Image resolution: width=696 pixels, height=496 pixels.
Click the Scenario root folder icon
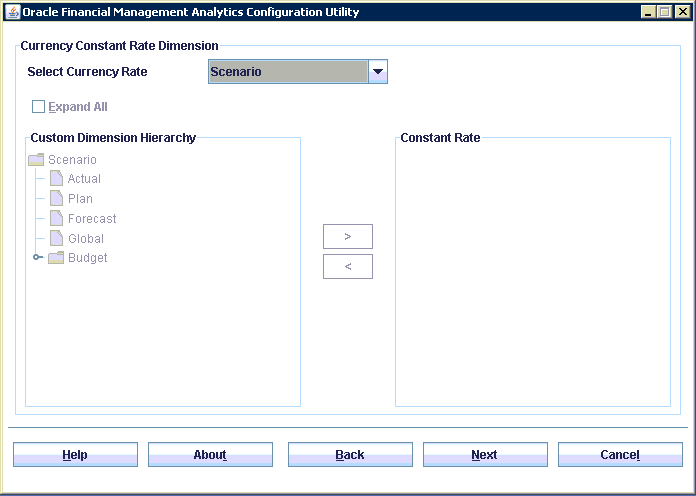36,159
